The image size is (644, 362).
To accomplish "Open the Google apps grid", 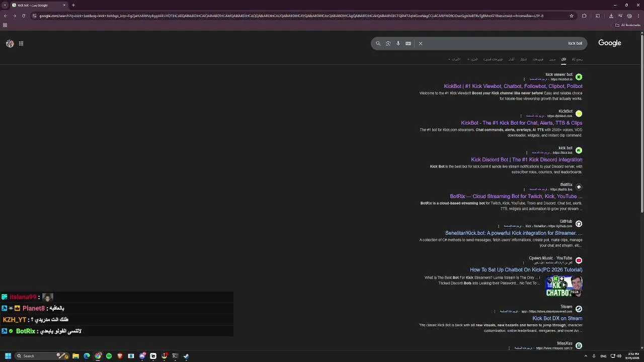I will (x=21, y=44).
